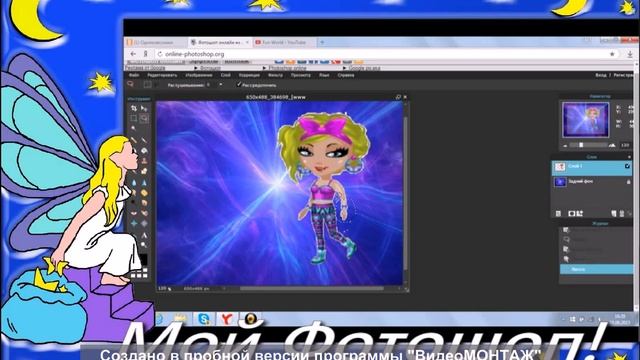
Task: Click the Navigator zoom slider handle
Action: 581,145
